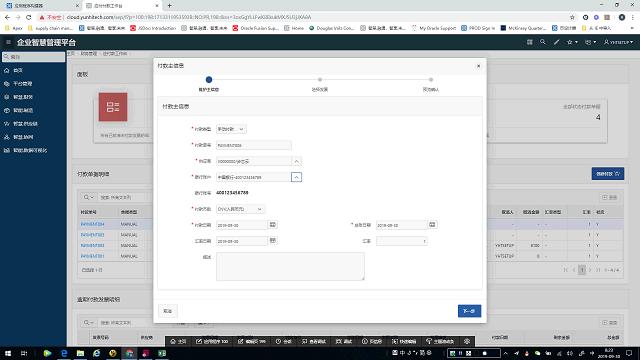The height and width of the screenshot is (360, 640).
Task: Click the sidebar search box
Action: click(x=33, y=57)
